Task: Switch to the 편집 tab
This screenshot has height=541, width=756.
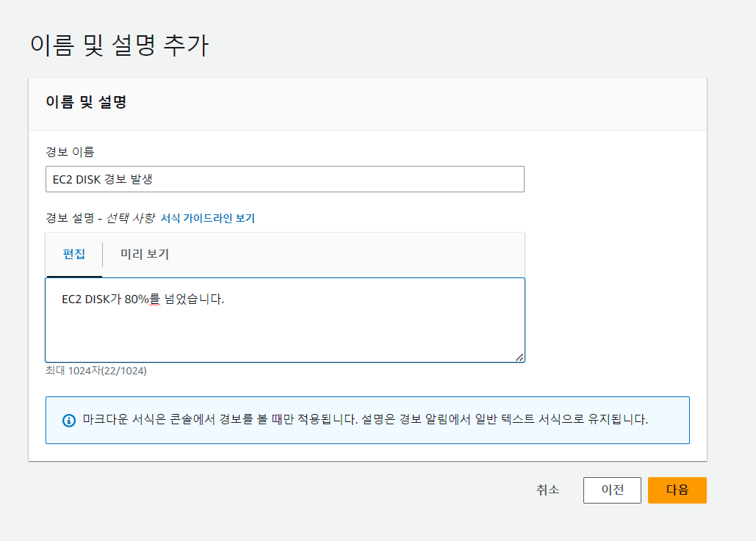Action: pos(73,254)
